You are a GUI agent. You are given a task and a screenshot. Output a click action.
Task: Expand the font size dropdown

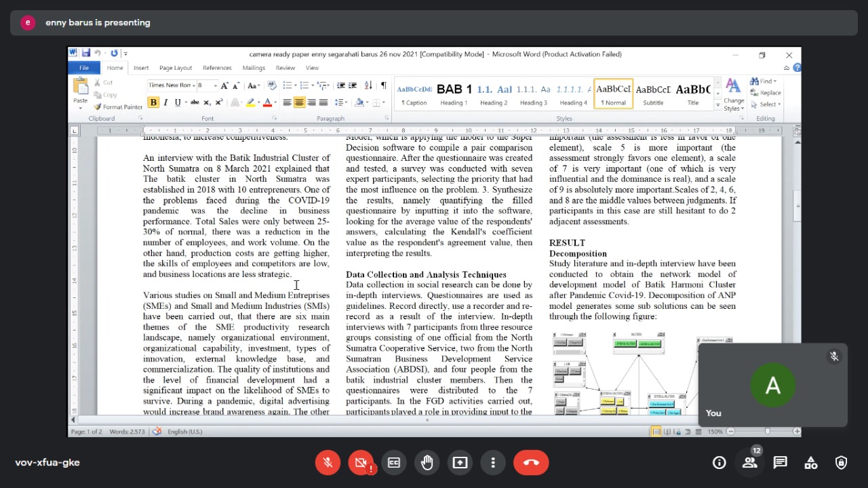click(215, 86)
